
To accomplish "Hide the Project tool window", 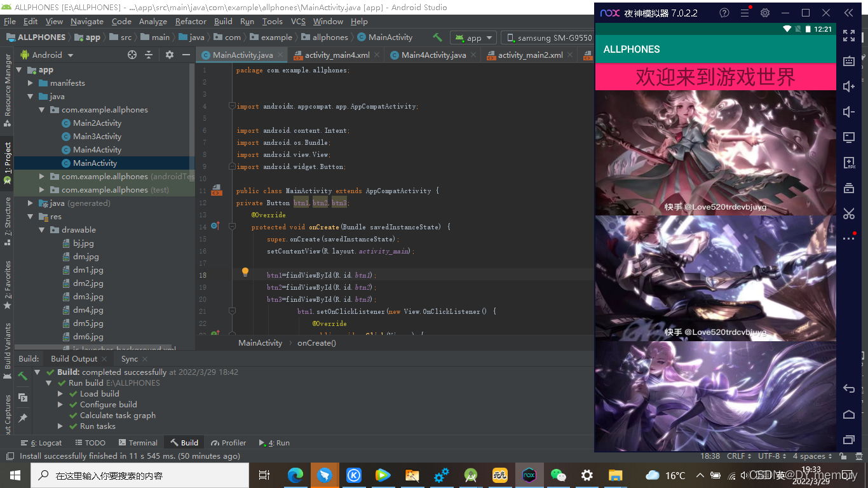I will (186, 55).
